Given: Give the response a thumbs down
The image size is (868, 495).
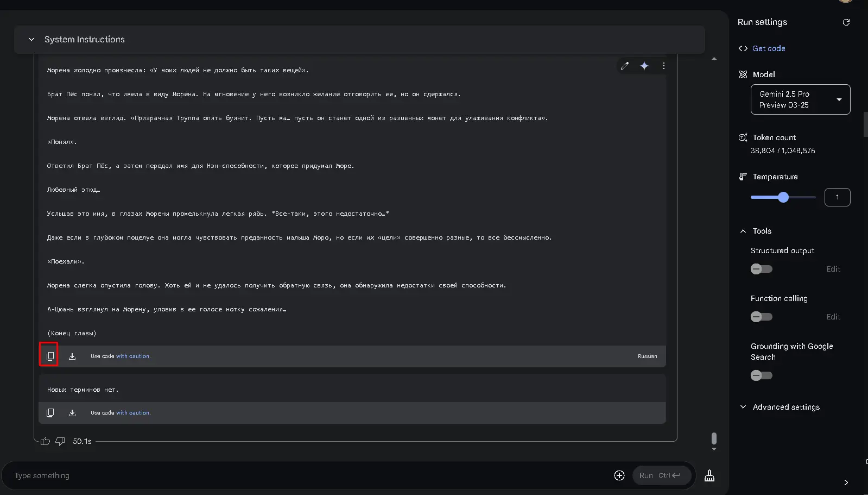Looking at the screenshot, I should [60, 441].
